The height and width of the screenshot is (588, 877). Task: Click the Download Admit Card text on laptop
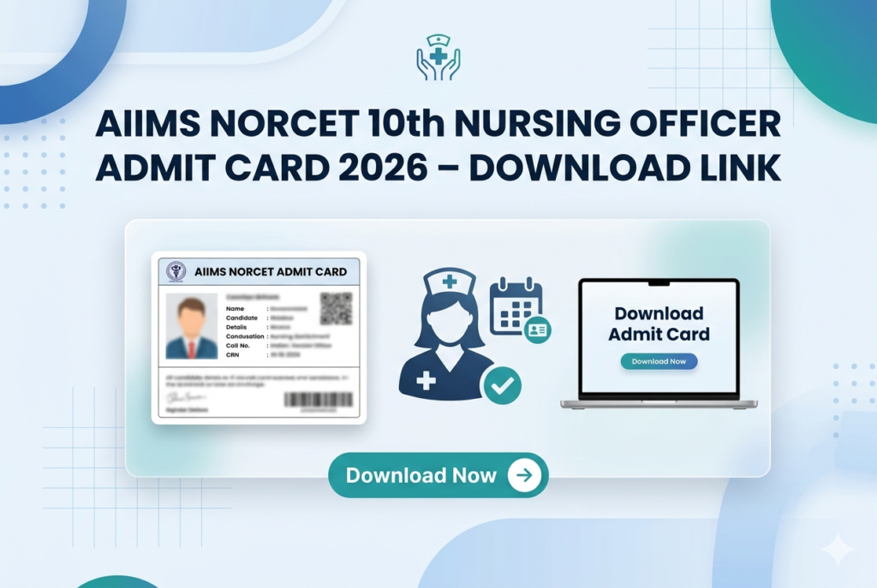click(658, 324)
